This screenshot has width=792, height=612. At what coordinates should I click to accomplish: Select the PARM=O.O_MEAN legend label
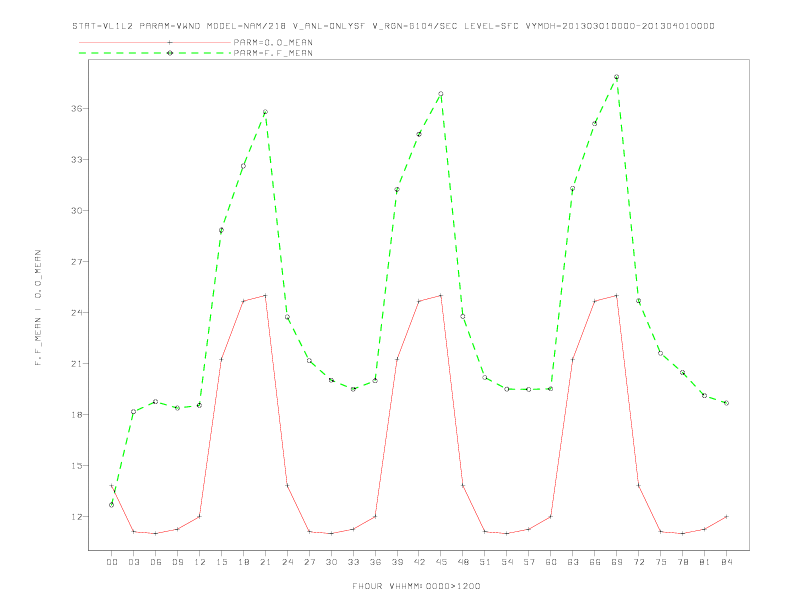273,42
